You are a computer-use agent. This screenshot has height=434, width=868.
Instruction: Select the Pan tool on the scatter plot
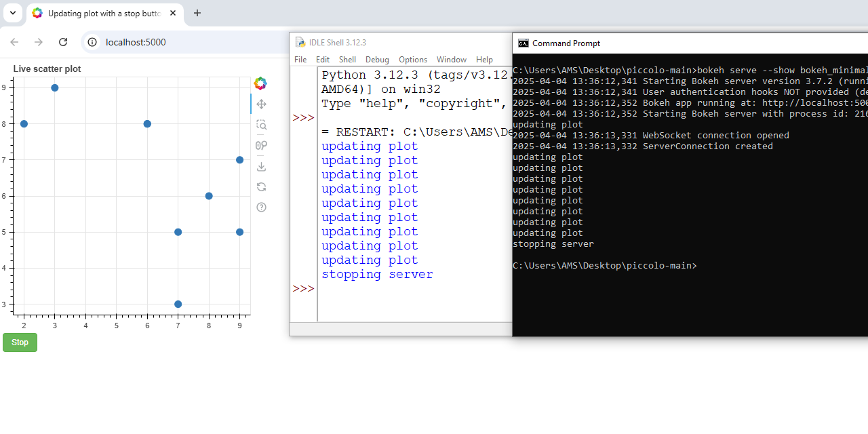(x=260, y=104)
